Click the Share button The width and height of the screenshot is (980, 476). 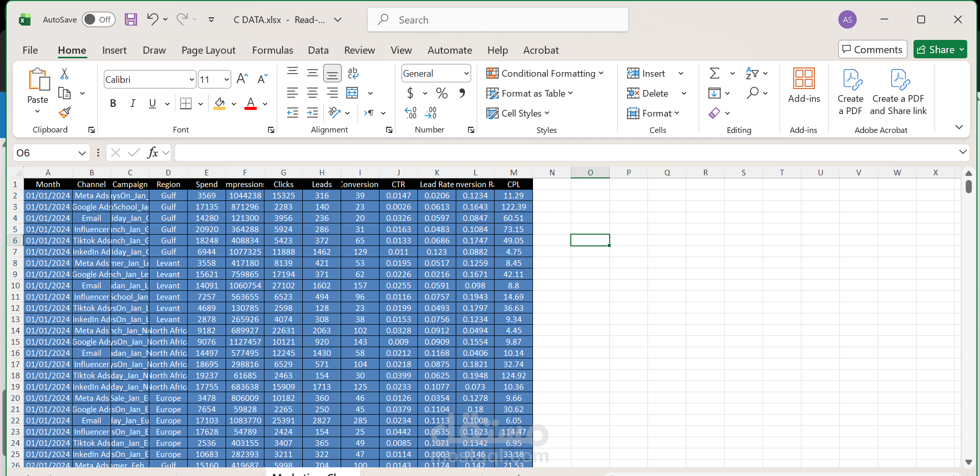click(940, 50)
